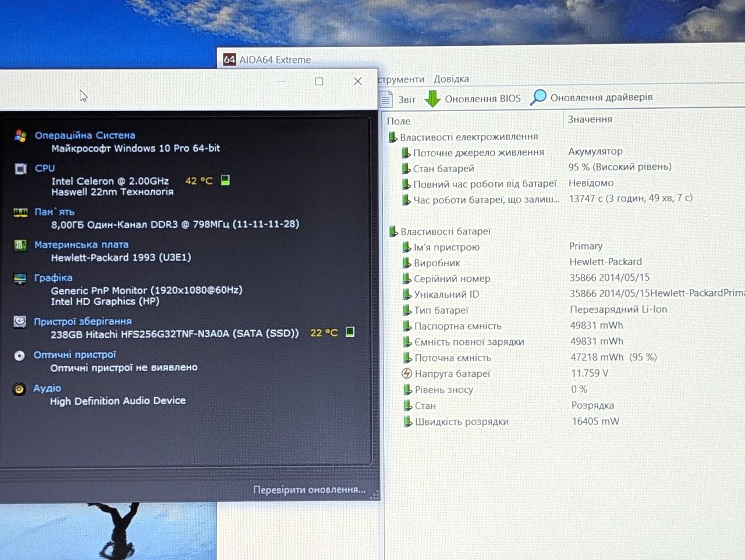The image size is (745, 560).
Task: Click the Значення column header
Action: pos(590,119)
